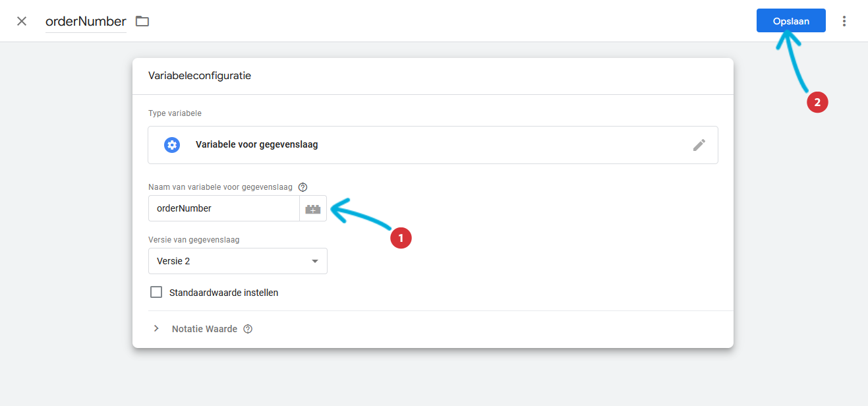
Task: Click the folder icon beside orderNumber title
Action: click(142, 21)
